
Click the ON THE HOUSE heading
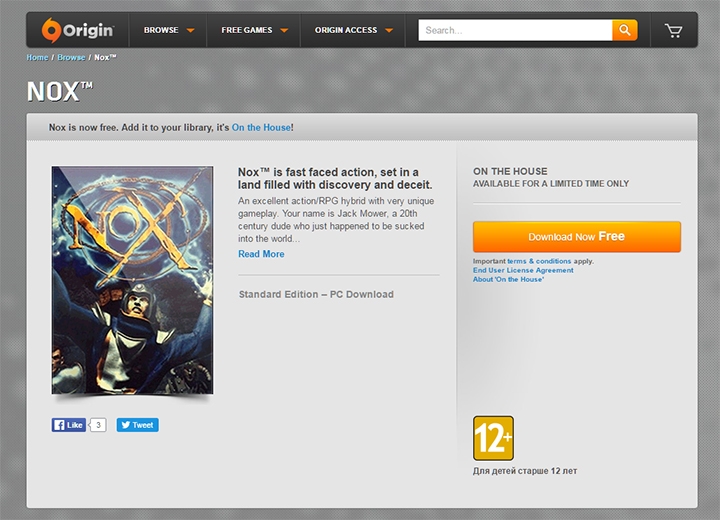click(510, 171)
